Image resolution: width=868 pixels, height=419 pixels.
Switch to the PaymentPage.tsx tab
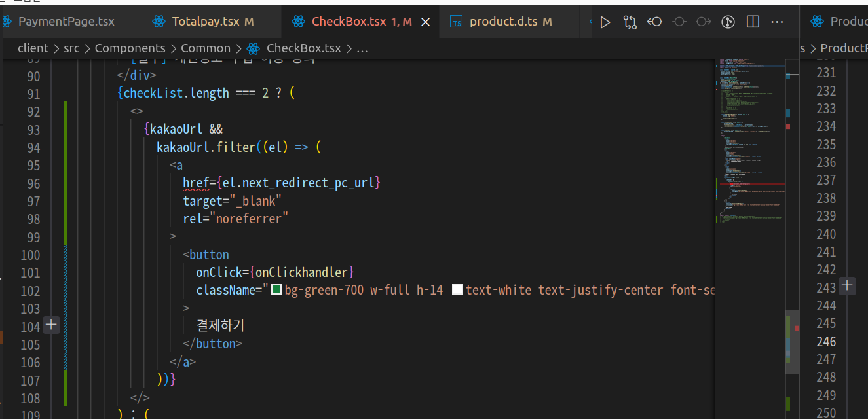pos(66,22)
